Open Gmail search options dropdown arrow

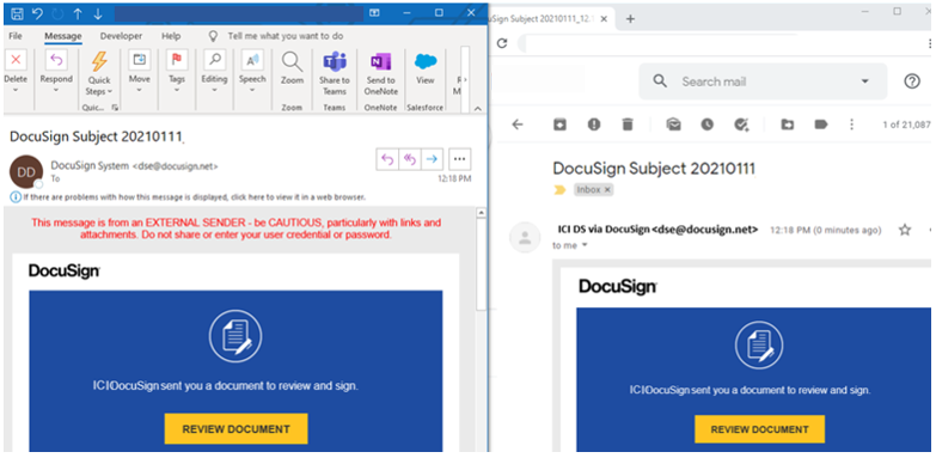865,81
